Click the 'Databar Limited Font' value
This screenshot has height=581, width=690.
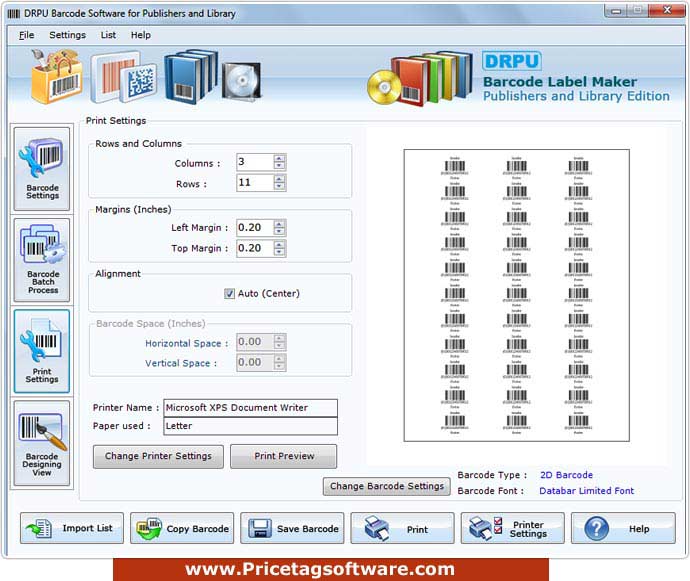pyautogui.click(x=587, y=491)
